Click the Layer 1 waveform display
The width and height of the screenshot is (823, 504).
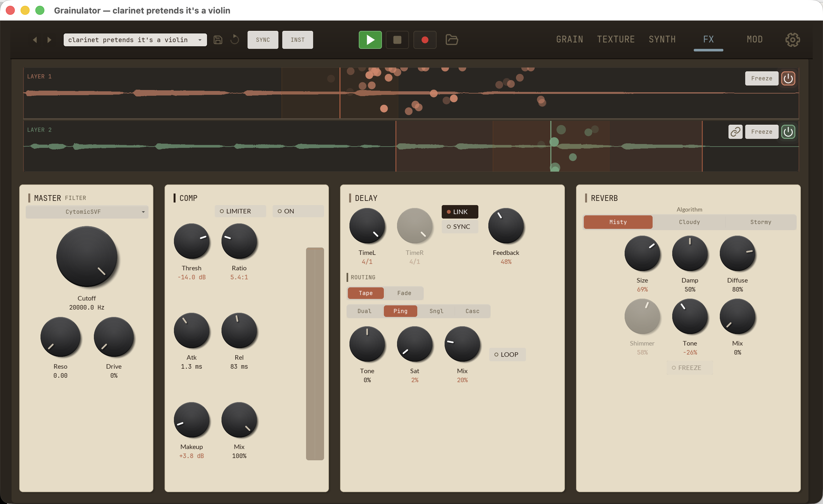tap(411, 93)
